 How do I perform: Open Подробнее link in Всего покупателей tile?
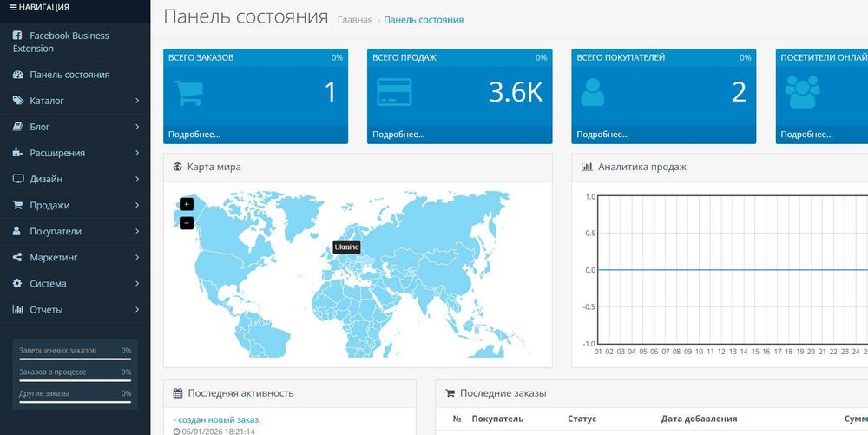(603, 135)
